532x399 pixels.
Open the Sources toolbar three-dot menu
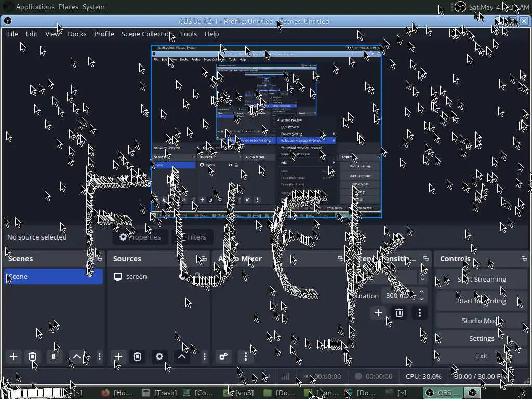coord(204,356)
